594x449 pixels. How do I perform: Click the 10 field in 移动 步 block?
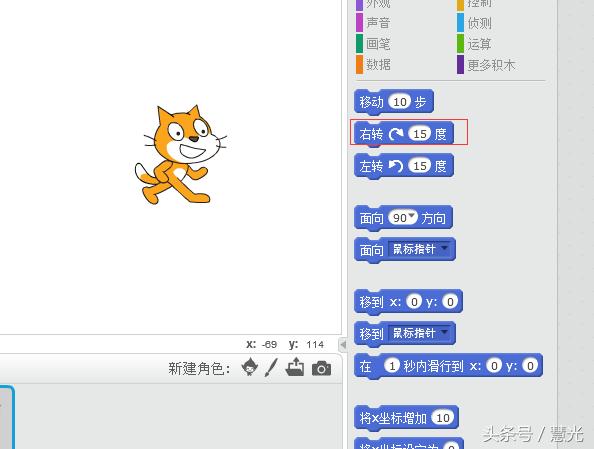pos(400,102)
